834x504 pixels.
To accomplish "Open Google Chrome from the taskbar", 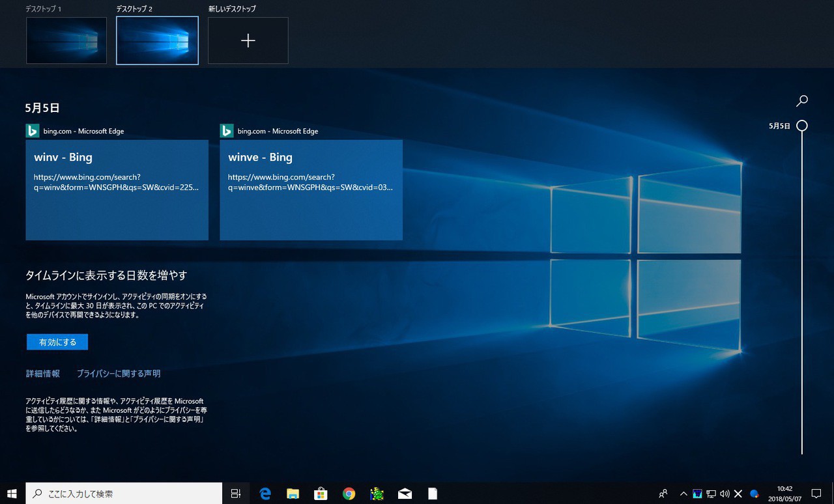I will pos(349,494).
